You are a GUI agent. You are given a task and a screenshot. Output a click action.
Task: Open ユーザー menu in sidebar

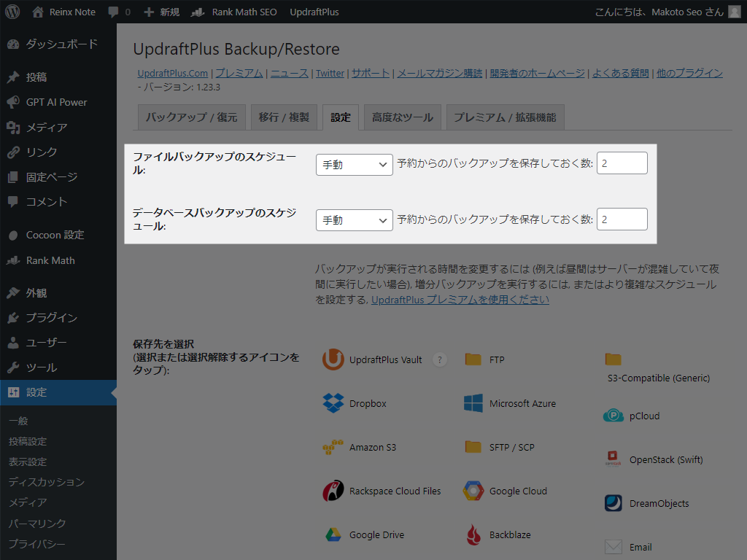point(58,343)
